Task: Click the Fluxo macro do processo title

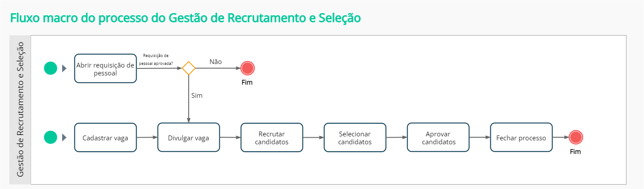Action: click(x=185, y=18)
